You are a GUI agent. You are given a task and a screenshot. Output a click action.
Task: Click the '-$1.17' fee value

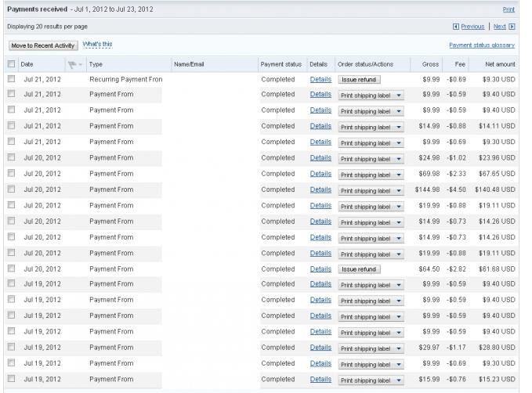456,348
